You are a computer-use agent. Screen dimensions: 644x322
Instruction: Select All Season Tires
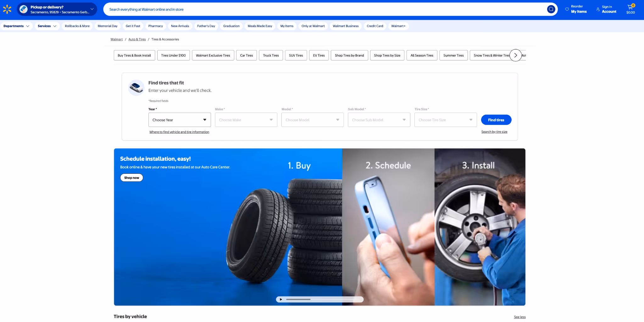coord(422,55)
